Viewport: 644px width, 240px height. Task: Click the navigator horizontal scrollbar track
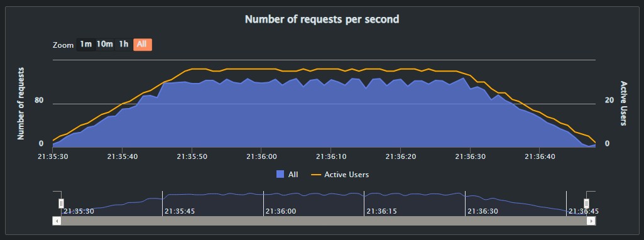point(324,221)
